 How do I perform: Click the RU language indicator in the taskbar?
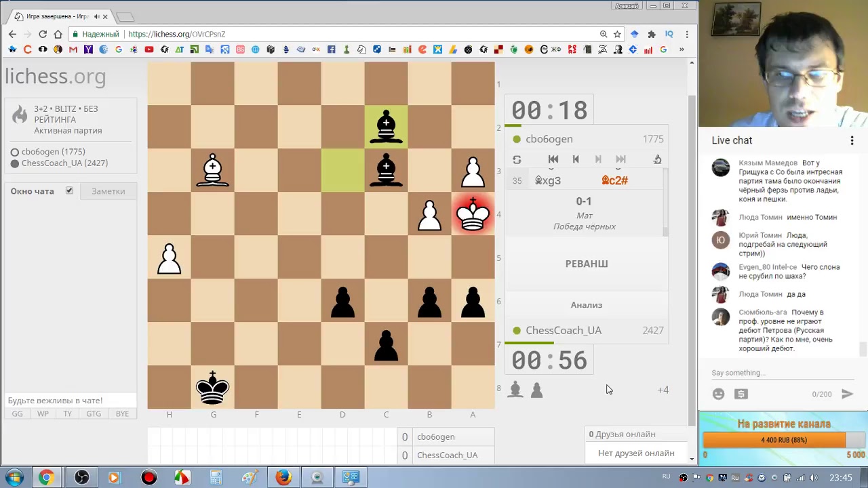click(667, 477)
